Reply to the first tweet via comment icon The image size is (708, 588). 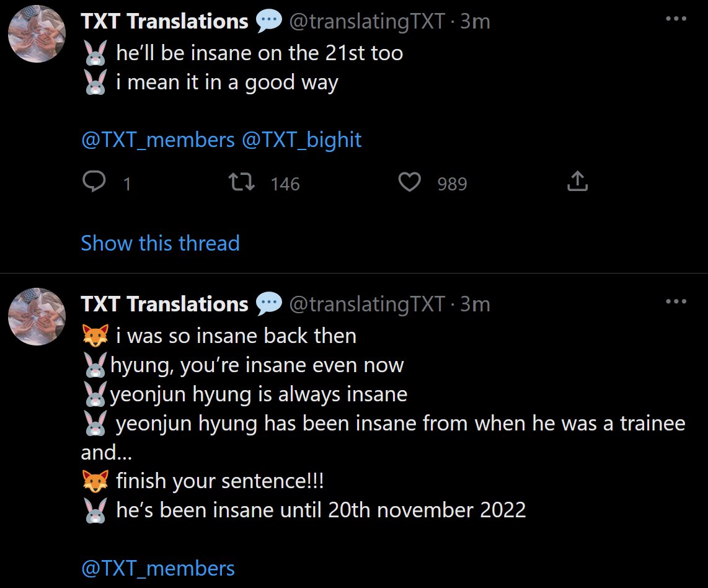[x=94, y=182]
